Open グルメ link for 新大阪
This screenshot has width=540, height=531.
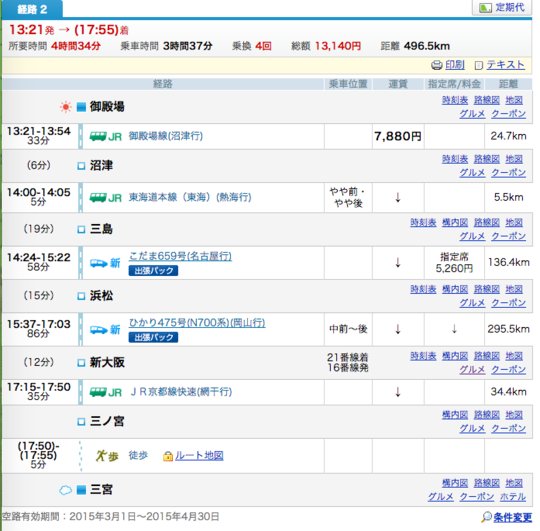pyautogui.click(x=472, y=370)
